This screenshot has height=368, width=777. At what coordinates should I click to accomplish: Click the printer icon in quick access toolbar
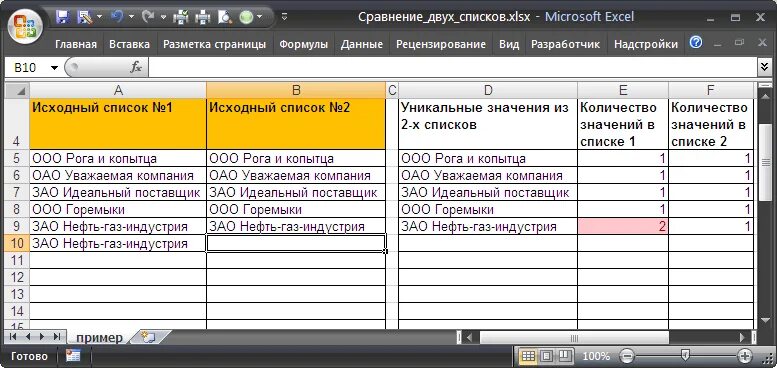(203, 18)
